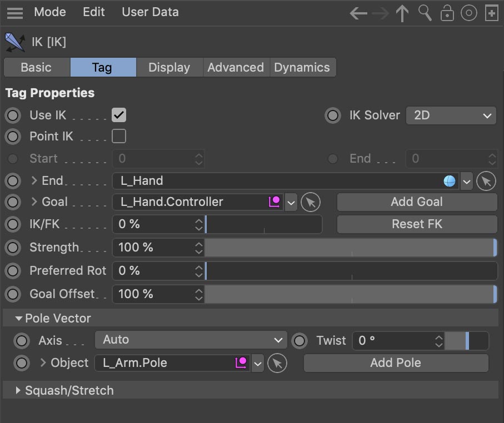Click the animation dot next to Strength
Screen dimensions: 504x423
tap(12, 248)
